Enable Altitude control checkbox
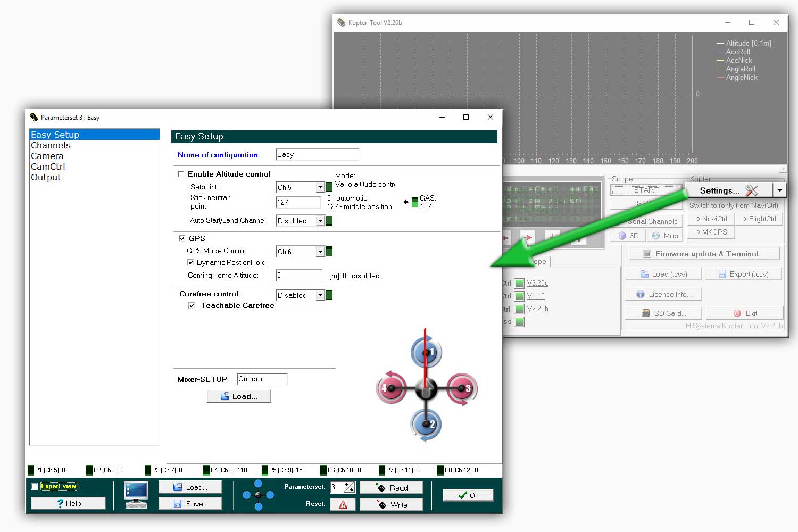 pyautogui.click(x=181, y=174)
